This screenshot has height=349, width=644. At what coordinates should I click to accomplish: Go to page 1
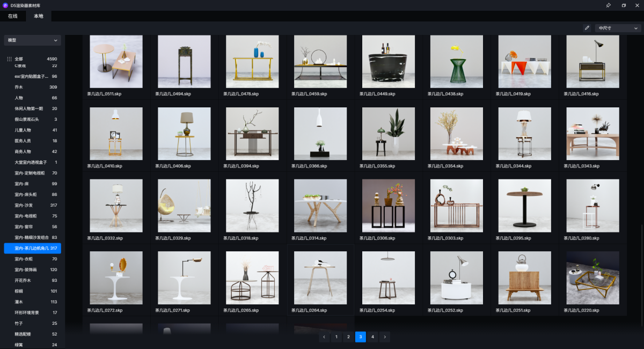point(336,337)
